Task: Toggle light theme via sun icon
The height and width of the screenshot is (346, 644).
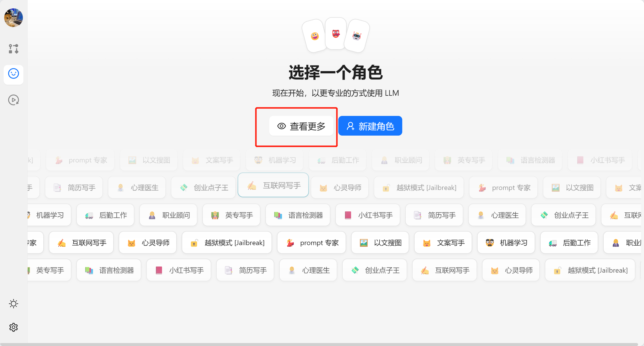Action: tap(14, 303)
